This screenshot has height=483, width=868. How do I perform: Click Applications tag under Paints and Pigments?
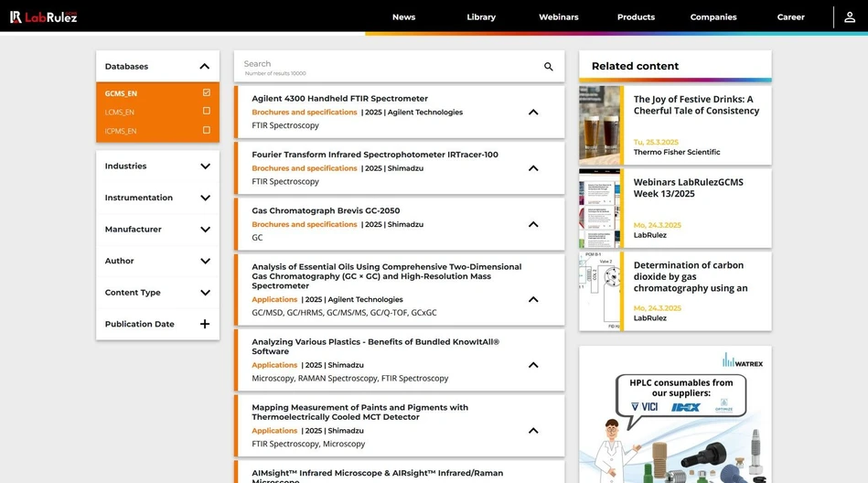tap(274, 430)
